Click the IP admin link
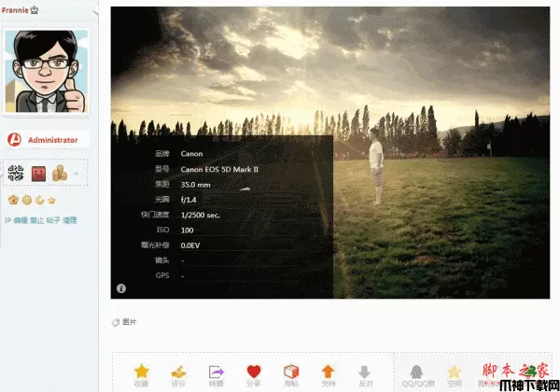The image size is (560, 392). [7, 220]
